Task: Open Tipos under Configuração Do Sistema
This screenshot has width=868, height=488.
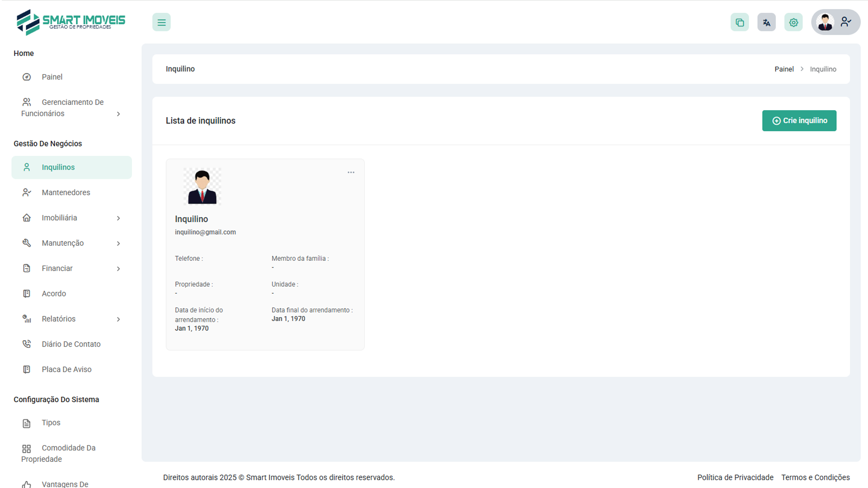Action: click(51, 422)
